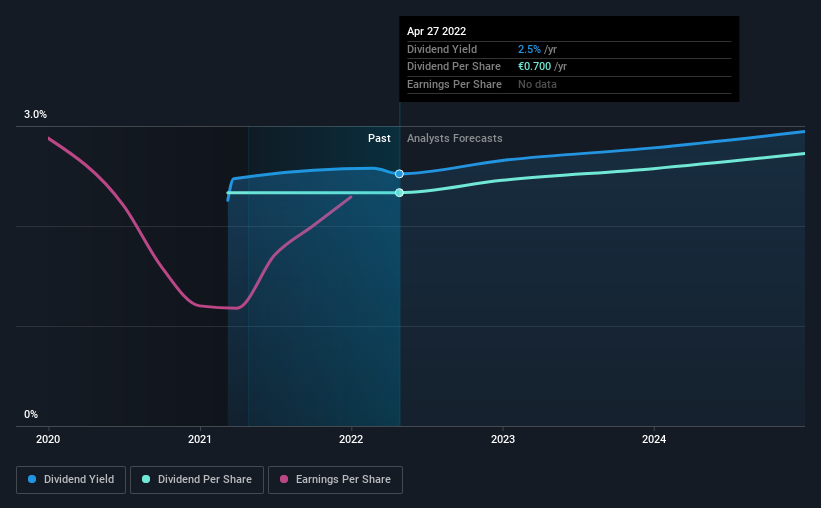Click the 2022 x-axis label
821x508 pixels.
(351, 439)
